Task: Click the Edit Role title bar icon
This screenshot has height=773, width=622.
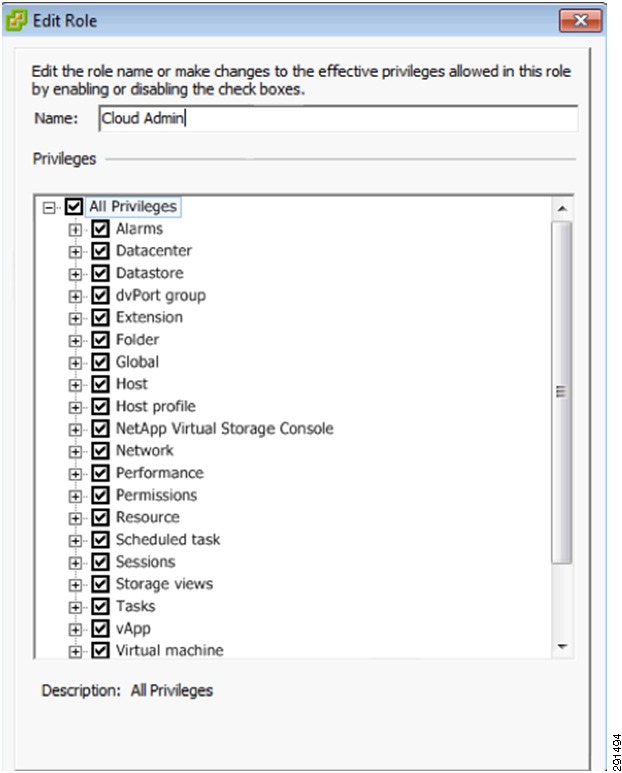Action: 16,21
